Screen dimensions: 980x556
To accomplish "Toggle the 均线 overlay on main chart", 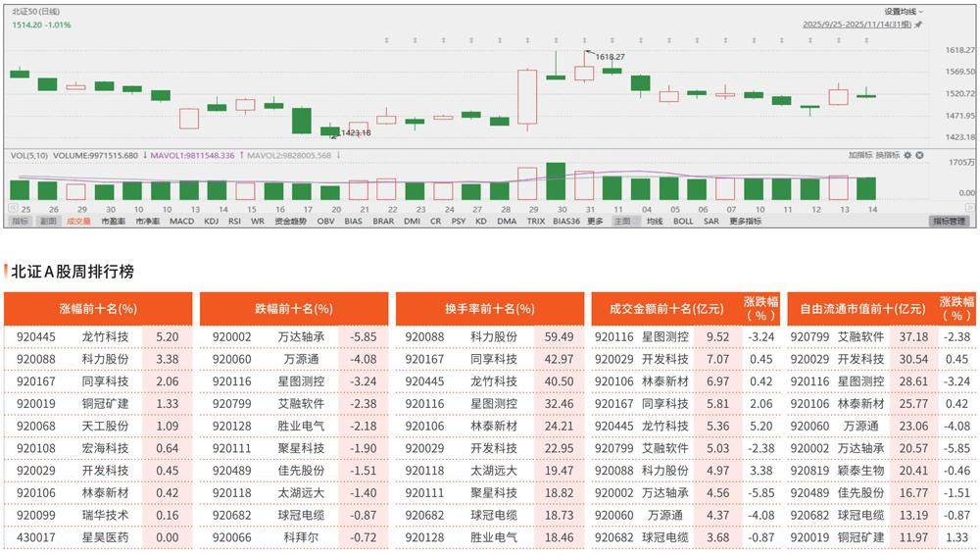I will click(654, 222).
